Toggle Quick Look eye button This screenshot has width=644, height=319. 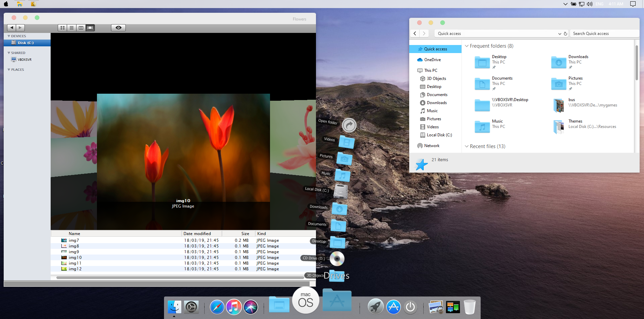coord(118,28)
